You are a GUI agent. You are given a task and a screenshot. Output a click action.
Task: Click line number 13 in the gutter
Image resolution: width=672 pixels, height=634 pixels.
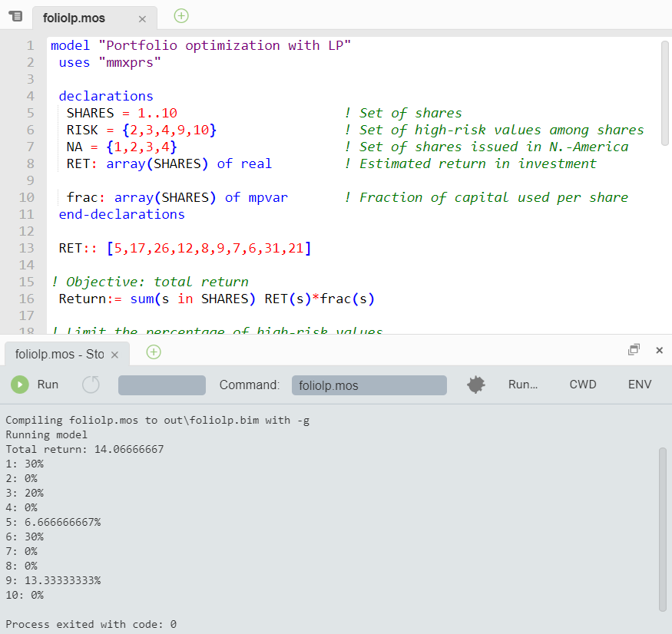[x=26, y=248]
